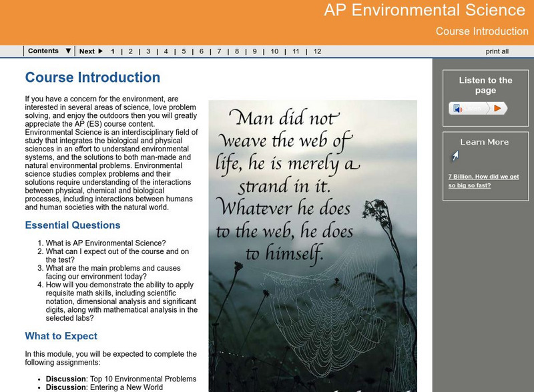Jump to page 9
This screenshot has width=534, height=392.
click(254, 52)
